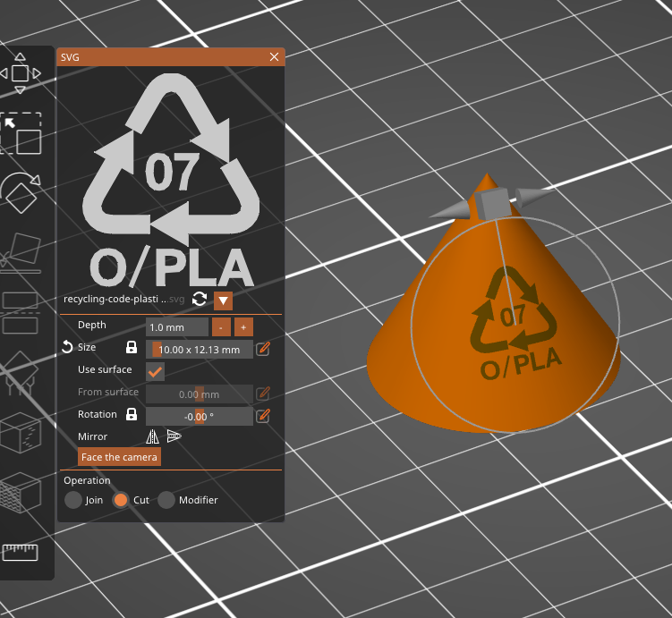
Task: Select the Modifier operation radio button
Action: click(x=166, y=500)
